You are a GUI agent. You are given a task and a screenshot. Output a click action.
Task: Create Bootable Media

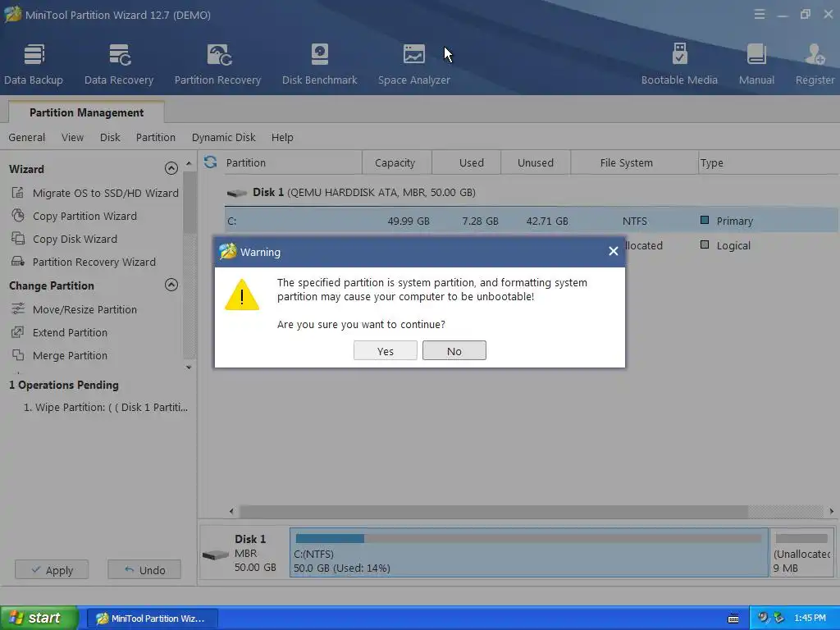(679, 64)
